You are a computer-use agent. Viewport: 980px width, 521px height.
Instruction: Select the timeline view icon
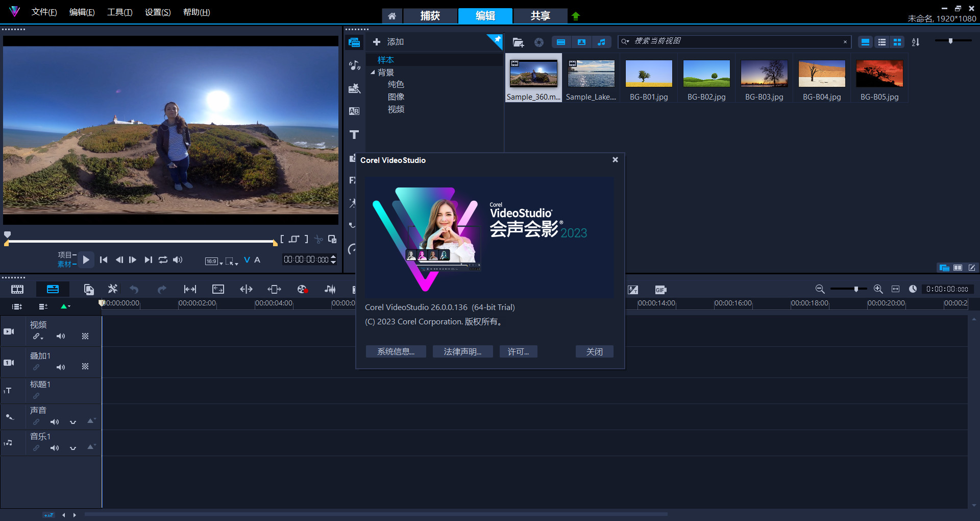click(x=53, y=290)
